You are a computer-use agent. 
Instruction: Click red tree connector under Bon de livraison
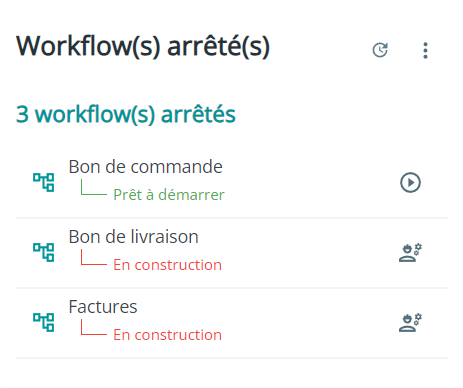(x=94, y=257)
